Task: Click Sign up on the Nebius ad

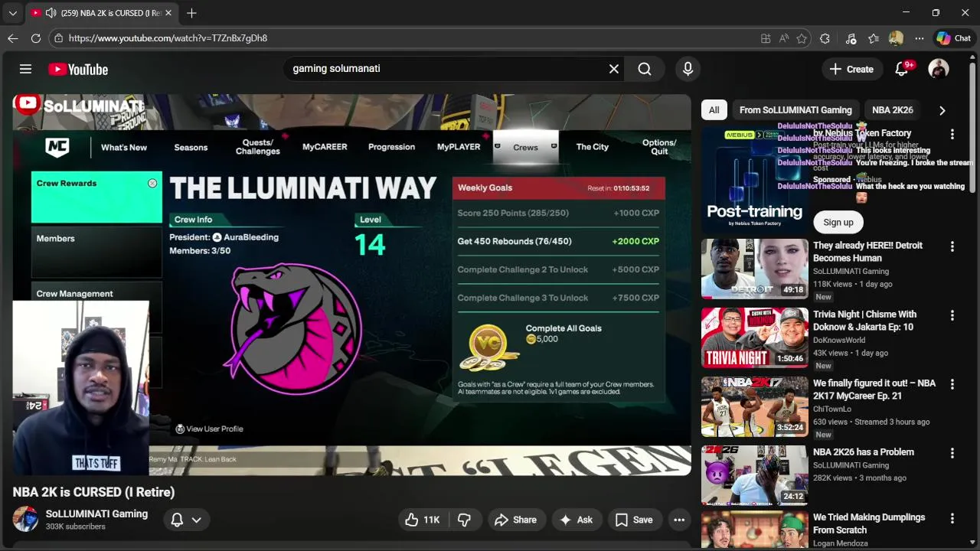Action: (x=838, y=222)
